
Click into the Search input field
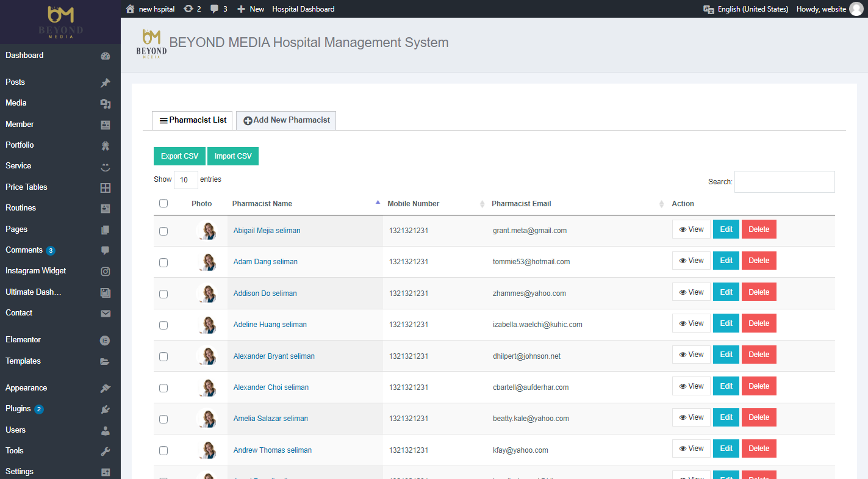[x=784, y=182]
